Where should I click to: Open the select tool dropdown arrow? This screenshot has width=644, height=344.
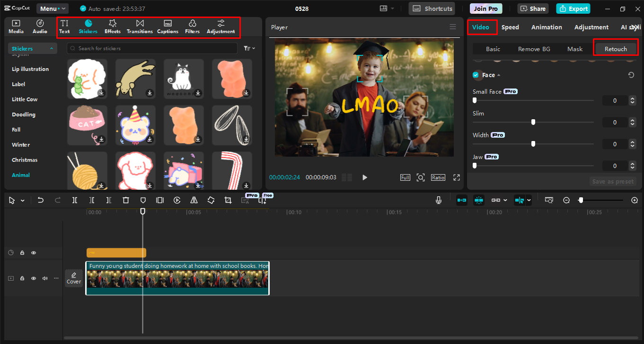pos(22,201)
